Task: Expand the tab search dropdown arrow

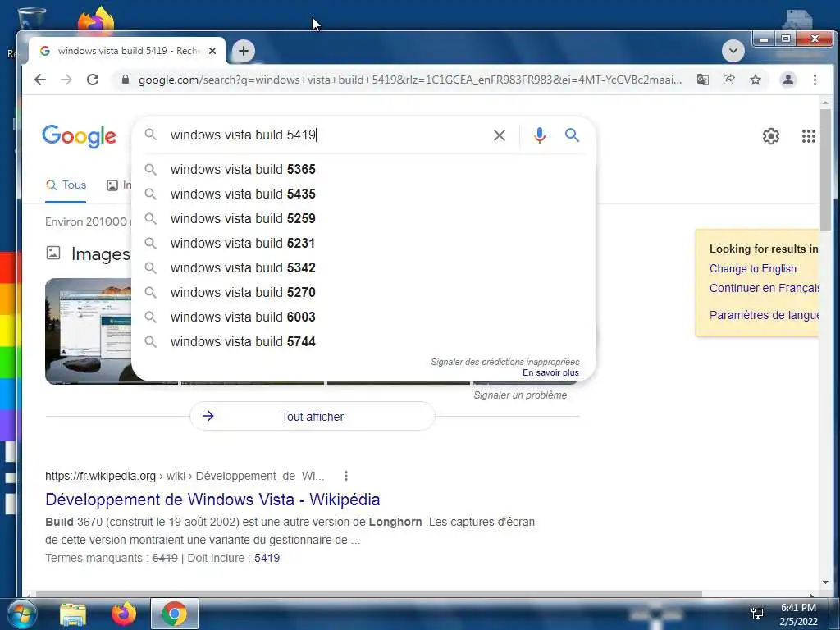Action: tap(733, 51)
